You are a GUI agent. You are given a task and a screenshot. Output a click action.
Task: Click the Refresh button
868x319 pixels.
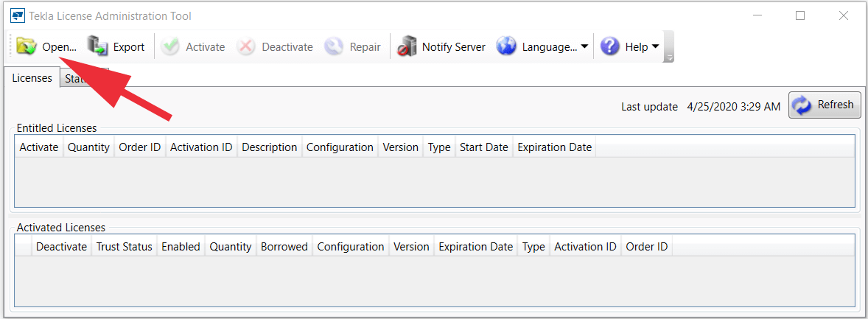point(825,105)
